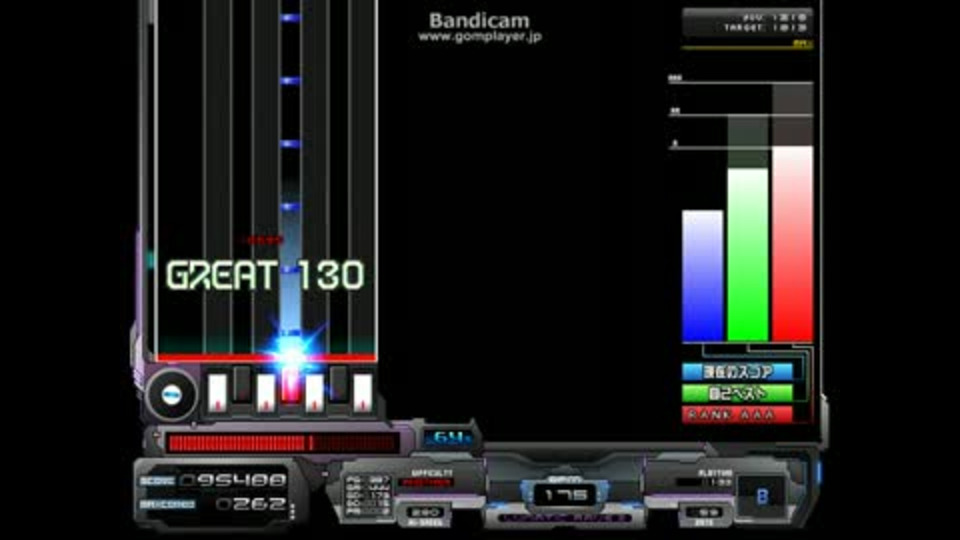Click the red target rank graph bar

[792, 244]
